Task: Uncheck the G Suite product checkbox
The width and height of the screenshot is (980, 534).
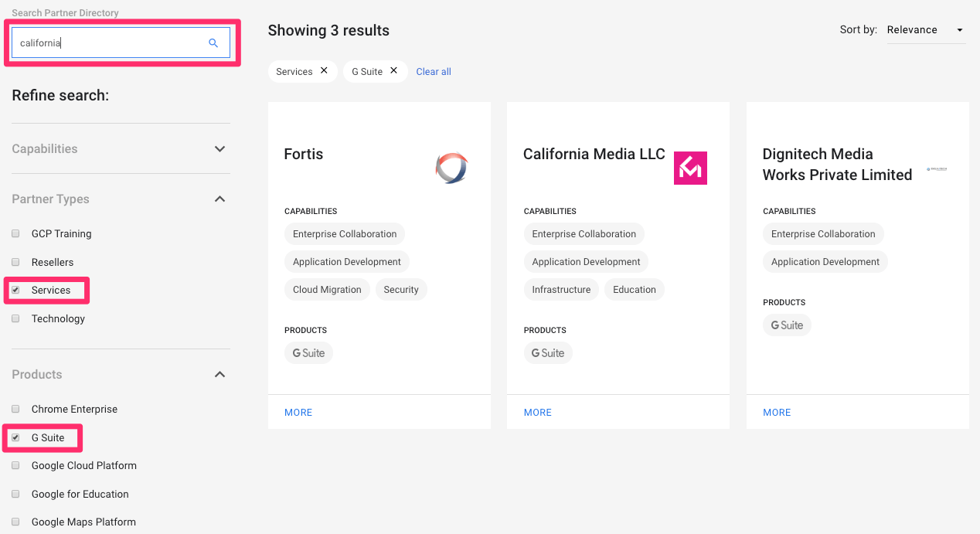Action: pyautogui.click(x=15, y=437)
